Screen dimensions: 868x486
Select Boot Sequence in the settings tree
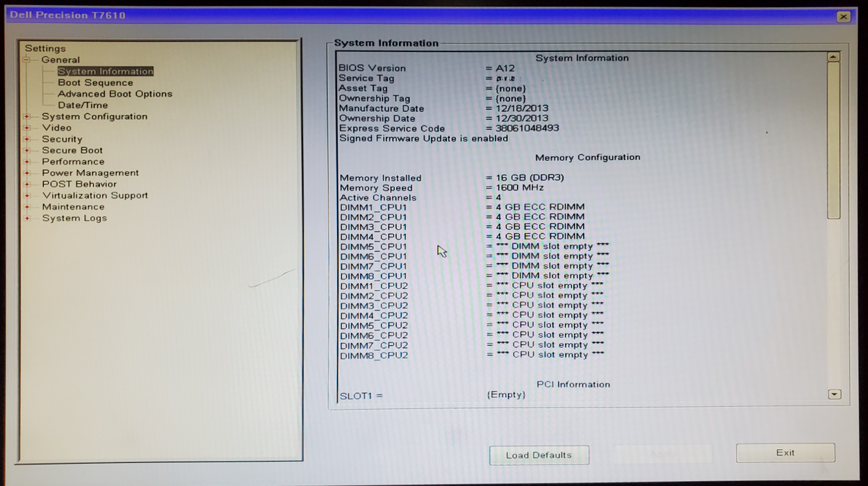pos(95,83)
